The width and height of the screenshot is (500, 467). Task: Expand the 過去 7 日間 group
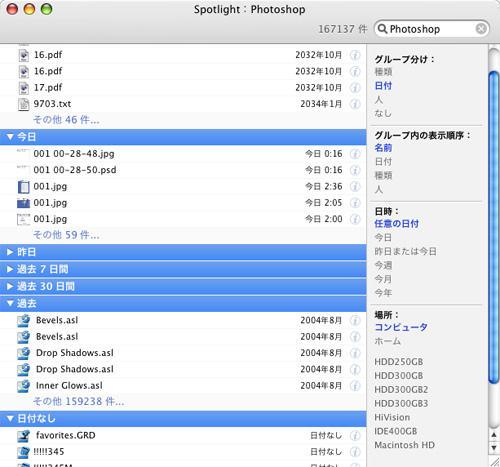coord(10,269)
